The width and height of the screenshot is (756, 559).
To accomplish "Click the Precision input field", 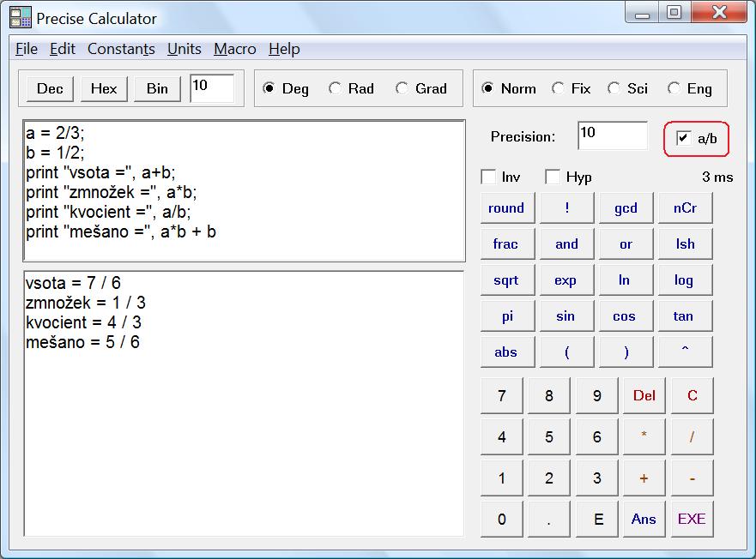I will [x=612, y=136].
